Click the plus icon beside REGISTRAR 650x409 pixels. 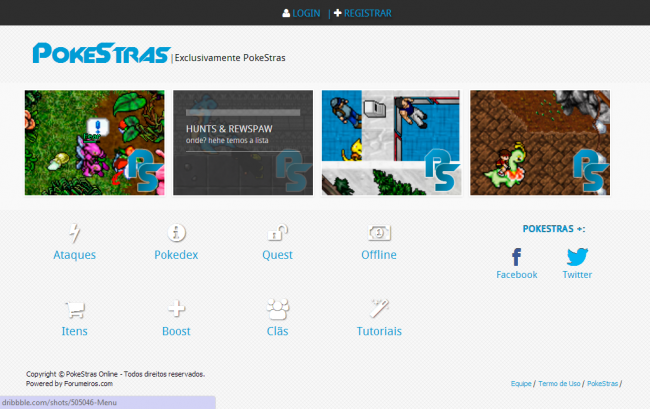tap(337, 13)
